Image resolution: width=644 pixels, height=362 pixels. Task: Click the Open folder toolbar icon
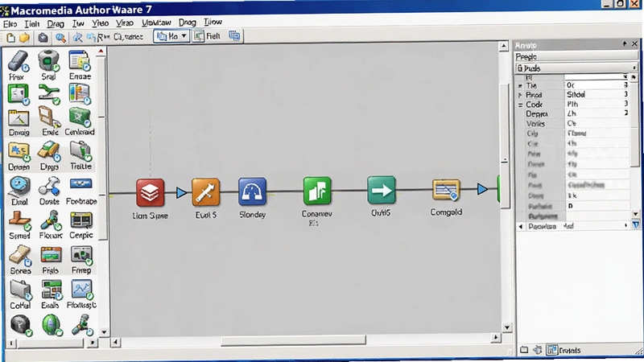pos(25,37)
